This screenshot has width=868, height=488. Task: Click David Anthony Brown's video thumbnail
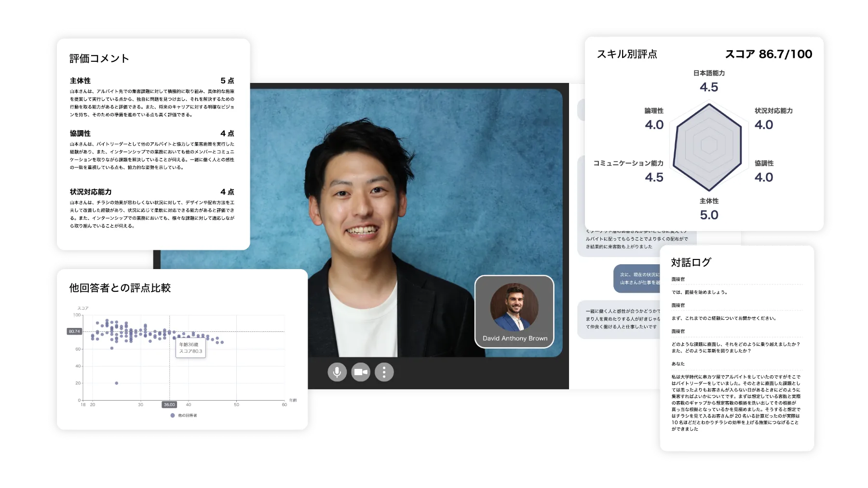pyautogui.click(x=515, y=312)
